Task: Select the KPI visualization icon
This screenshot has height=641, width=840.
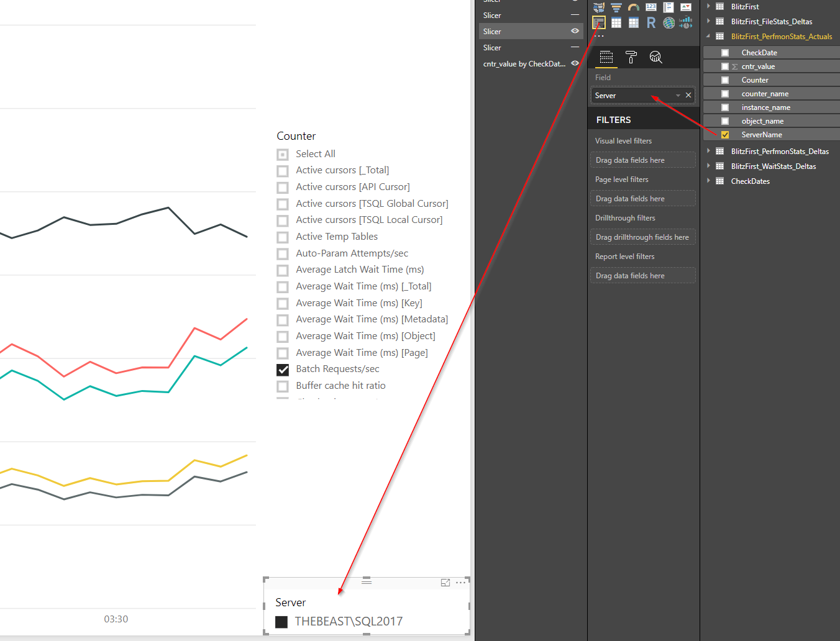Action: pos(686,7)
